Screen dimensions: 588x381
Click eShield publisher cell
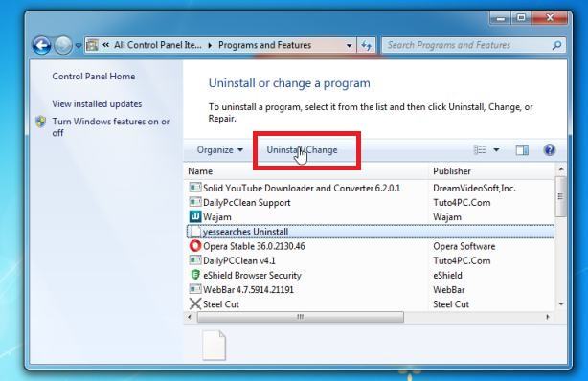447,276
